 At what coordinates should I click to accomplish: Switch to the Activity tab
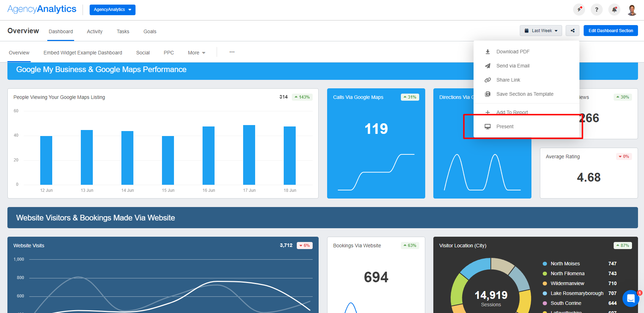click(95, 31)
